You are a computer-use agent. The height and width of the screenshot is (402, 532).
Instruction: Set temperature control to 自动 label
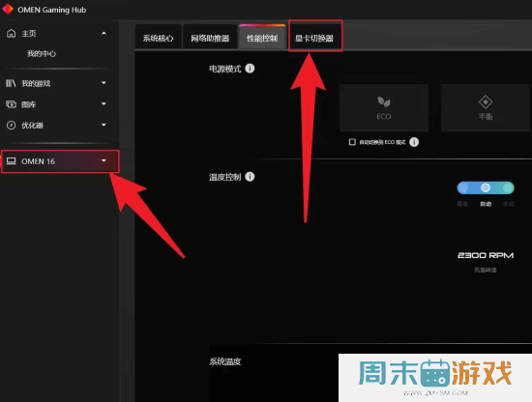(486, 204)
